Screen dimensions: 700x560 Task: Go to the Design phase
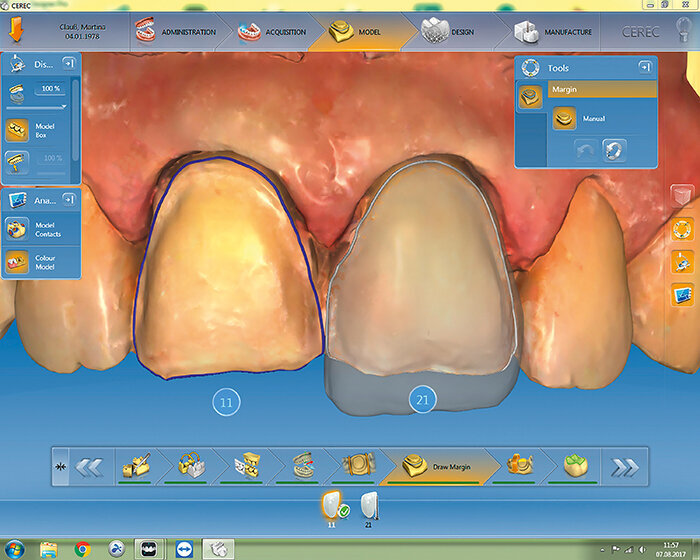tap(447, 32)
